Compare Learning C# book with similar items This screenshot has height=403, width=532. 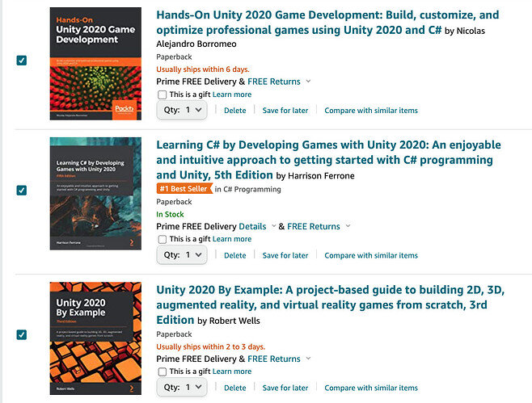tap(371, 255)
